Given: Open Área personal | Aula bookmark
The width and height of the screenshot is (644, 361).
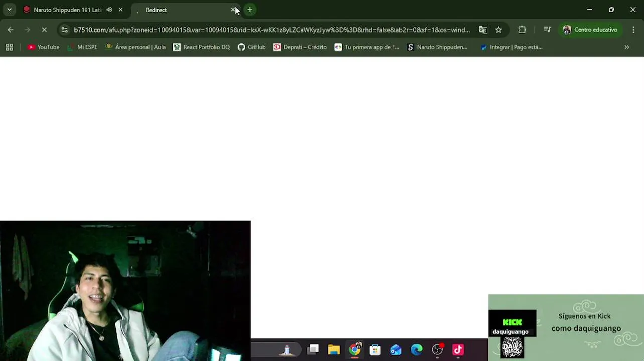Looking at the screenshot, I should (x=135, y=47).
